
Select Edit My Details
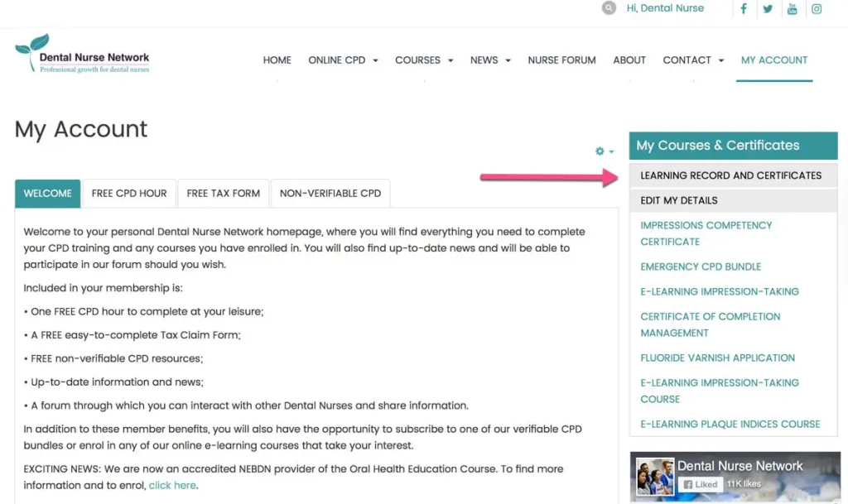tap(679, 200)
